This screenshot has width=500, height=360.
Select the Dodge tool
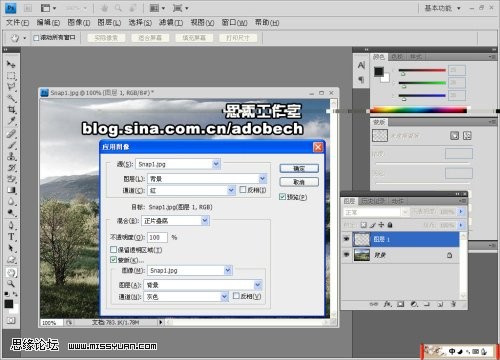(x=11, y=213)
